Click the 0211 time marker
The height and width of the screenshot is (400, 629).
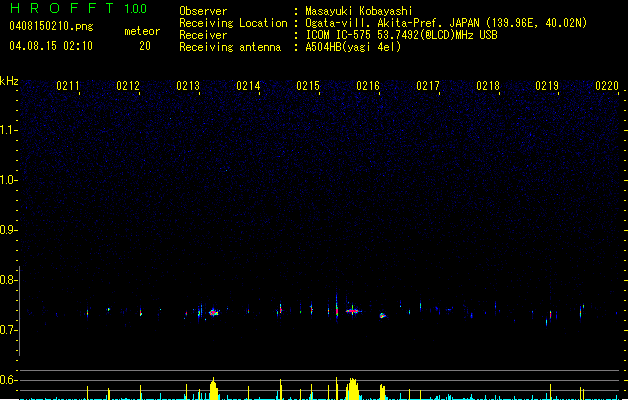68,86
